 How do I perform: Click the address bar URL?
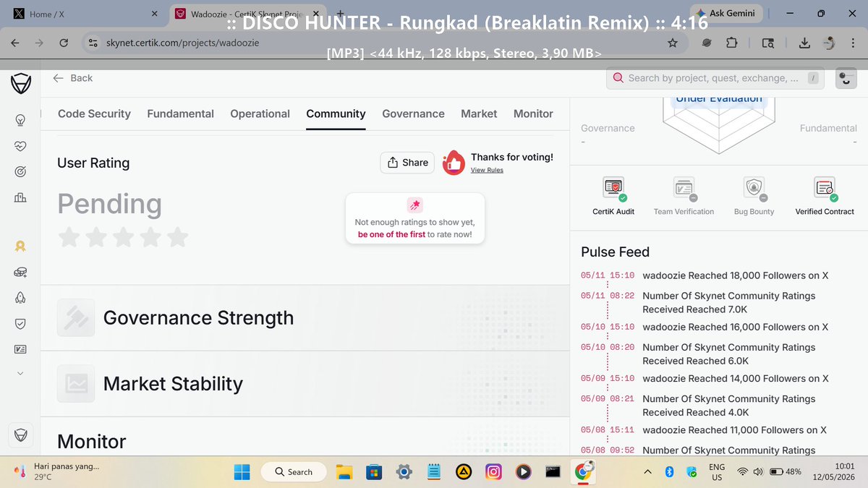[x=182, y=43]
